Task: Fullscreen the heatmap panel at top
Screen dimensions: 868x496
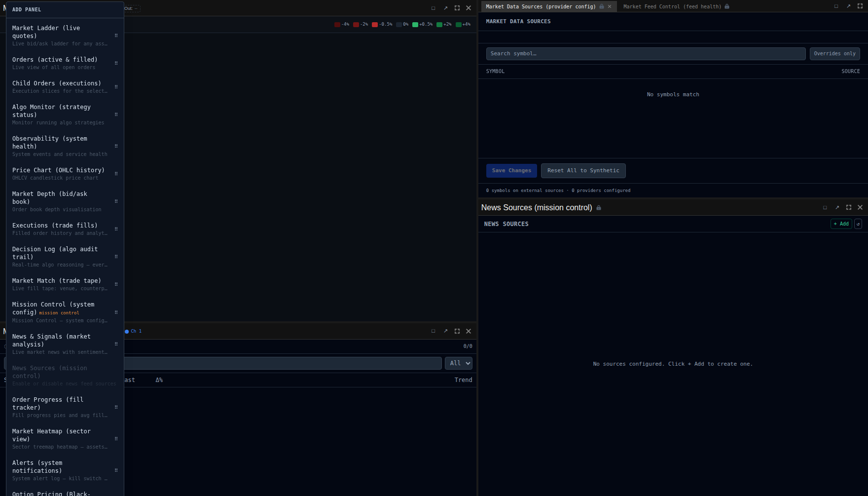Action: [x=457, y=8]
